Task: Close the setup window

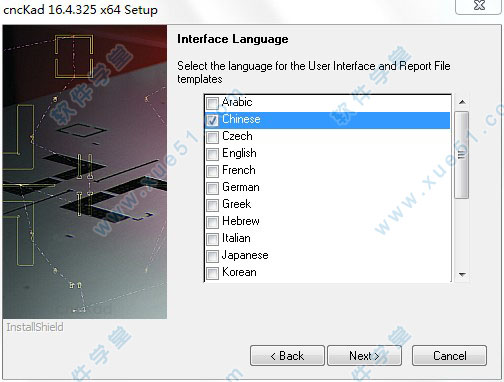Action: (479, 6)
